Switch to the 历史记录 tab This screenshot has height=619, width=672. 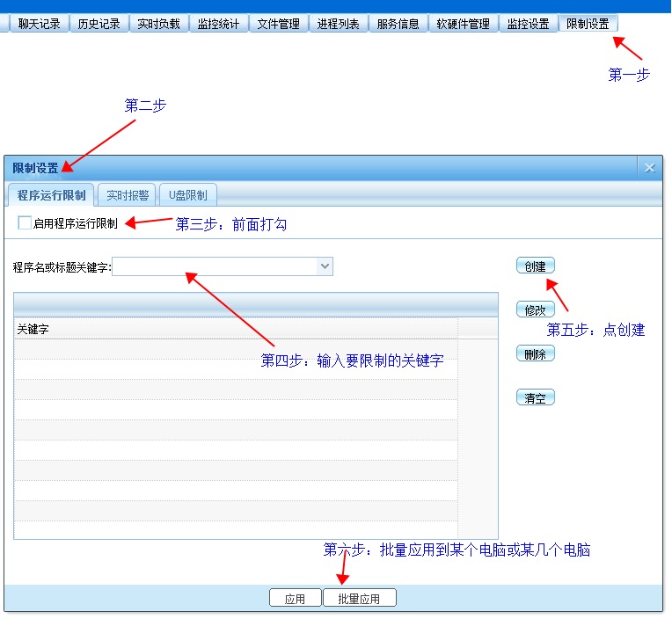pos(99,24)
